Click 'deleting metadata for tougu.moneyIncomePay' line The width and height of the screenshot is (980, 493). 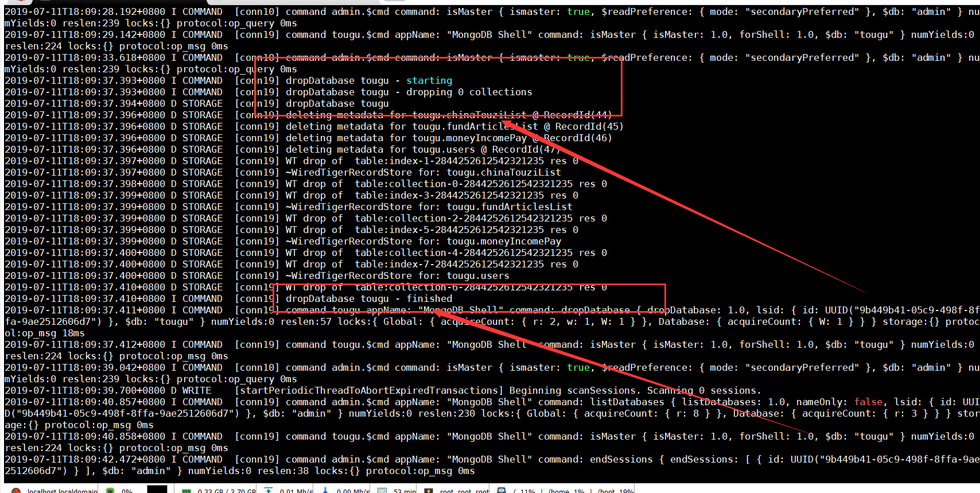406,138
